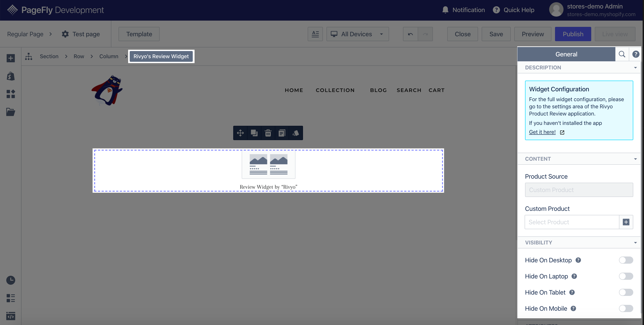Click the Rivyo review widget placeholder
This screenshot has height=325, width=644.
pos(268,171)
